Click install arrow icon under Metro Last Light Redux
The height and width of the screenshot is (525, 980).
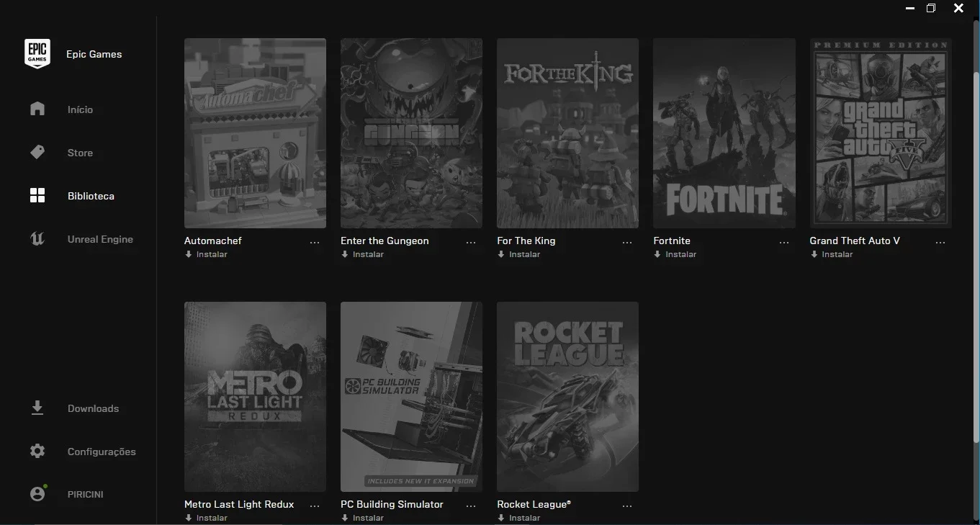pyautogui.click(x=189, y=518)
